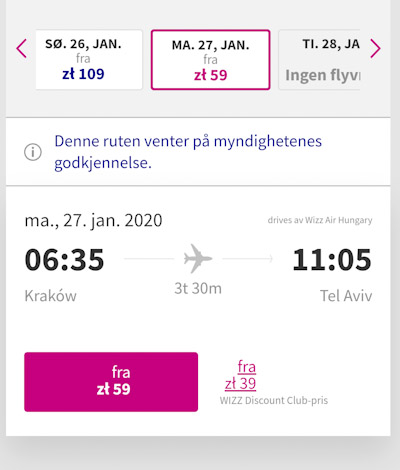Click the ma., 27. jan. 2020 date heading
Screen dimensions: 400x470
click(93, 221)
